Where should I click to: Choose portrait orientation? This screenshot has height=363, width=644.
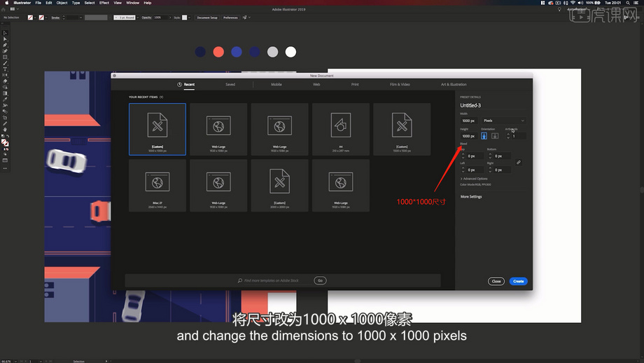pyautogui.click(x=484, y=136)
